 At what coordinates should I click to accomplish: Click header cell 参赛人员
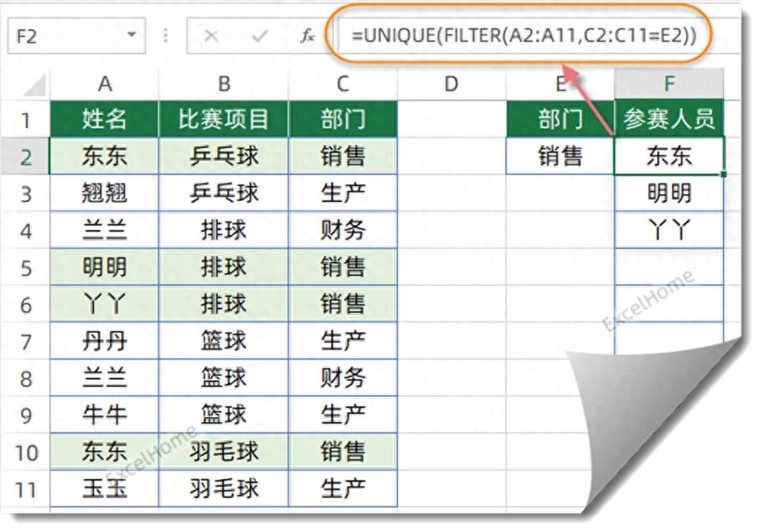tap(669, 120)
